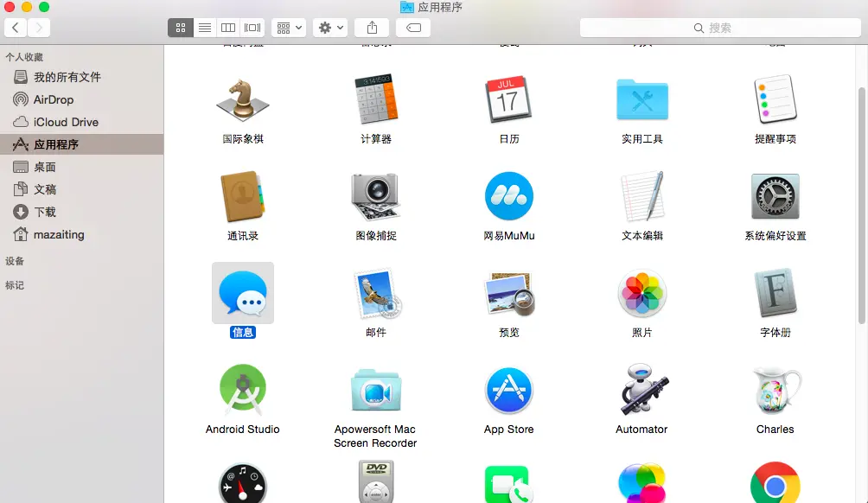The width and height of the screenshot is (868, 503).
Task: Select the 图像捕捉 image capture icon
Action: pos(376,197)
